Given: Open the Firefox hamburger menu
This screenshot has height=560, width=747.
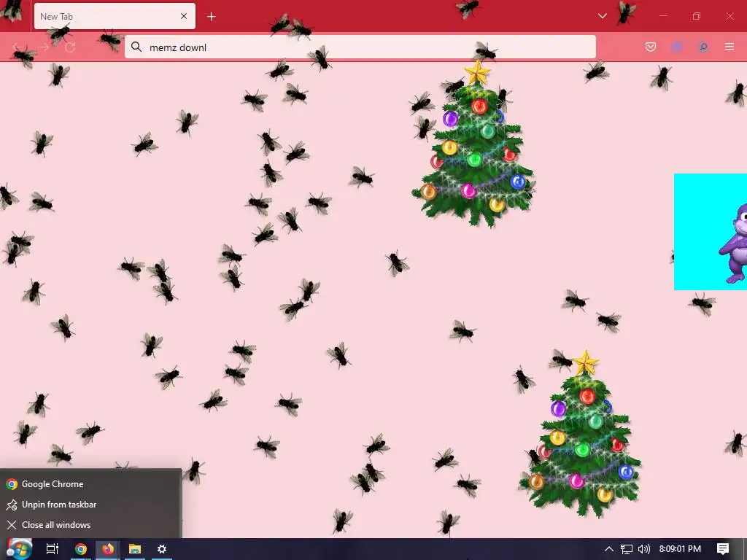Looking at the screenshot, I should pos(729,47).
